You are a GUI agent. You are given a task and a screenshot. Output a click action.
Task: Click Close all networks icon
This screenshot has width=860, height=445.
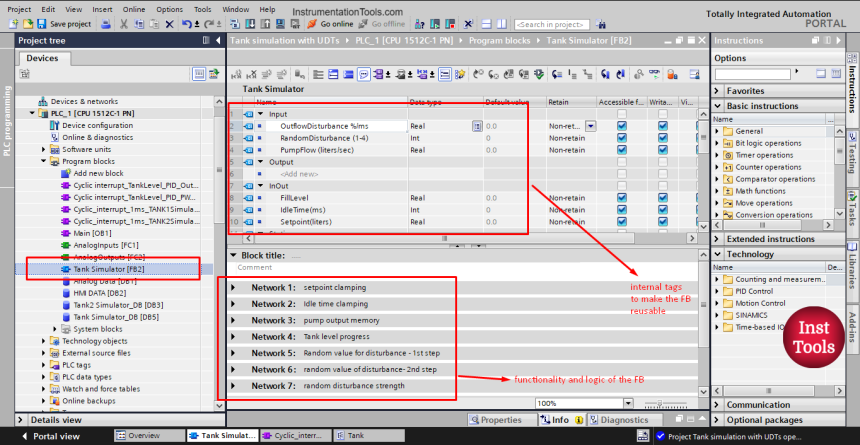coord(348,74)
